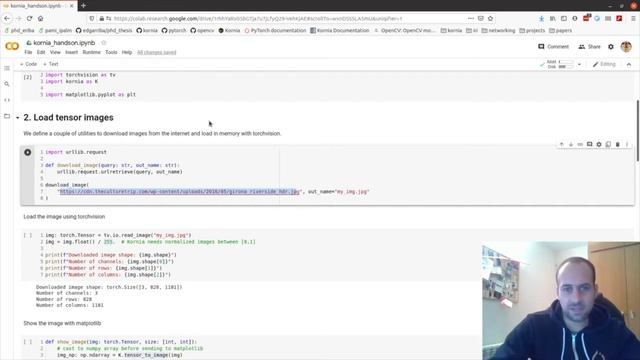This screenshot has height=360, width=640.
Task: Open the Runtime menu
Action: tap(91, 52)
